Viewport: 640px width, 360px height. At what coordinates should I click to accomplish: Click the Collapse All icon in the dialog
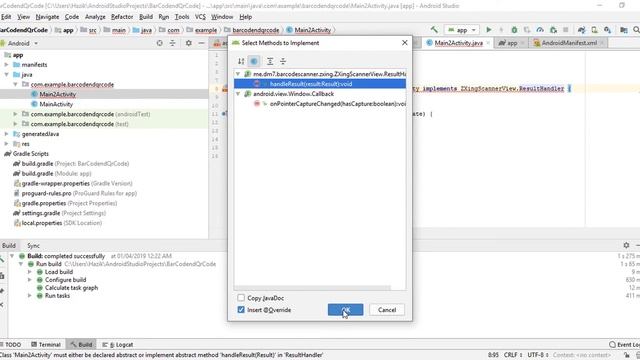pyautogui.click(x=283, y=61)
